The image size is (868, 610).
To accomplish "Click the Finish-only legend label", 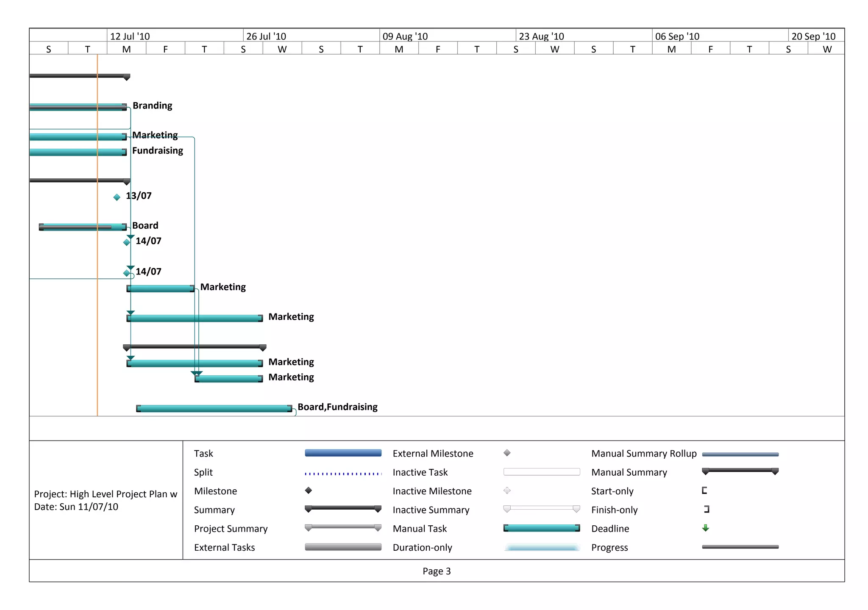I will [x=614, y=510].
